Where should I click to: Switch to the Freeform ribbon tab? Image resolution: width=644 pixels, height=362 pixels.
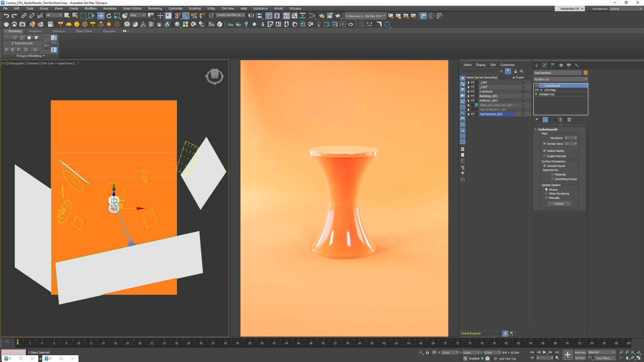point(35,31)
